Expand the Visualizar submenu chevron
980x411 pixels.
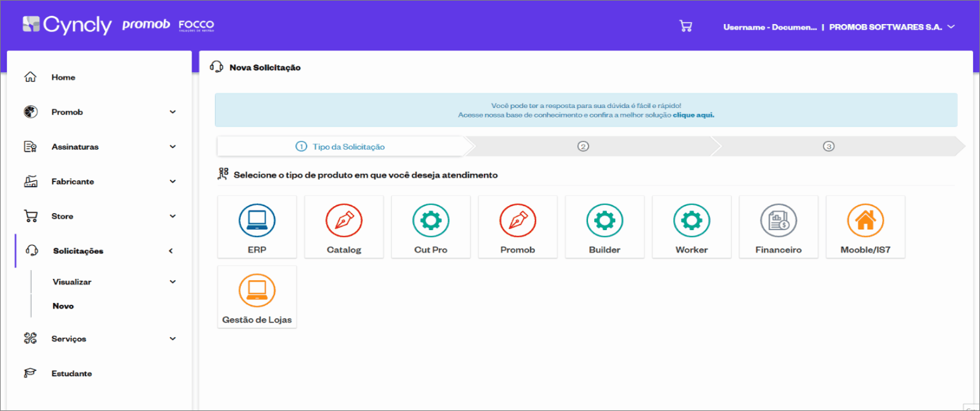[x=173, y=282]
